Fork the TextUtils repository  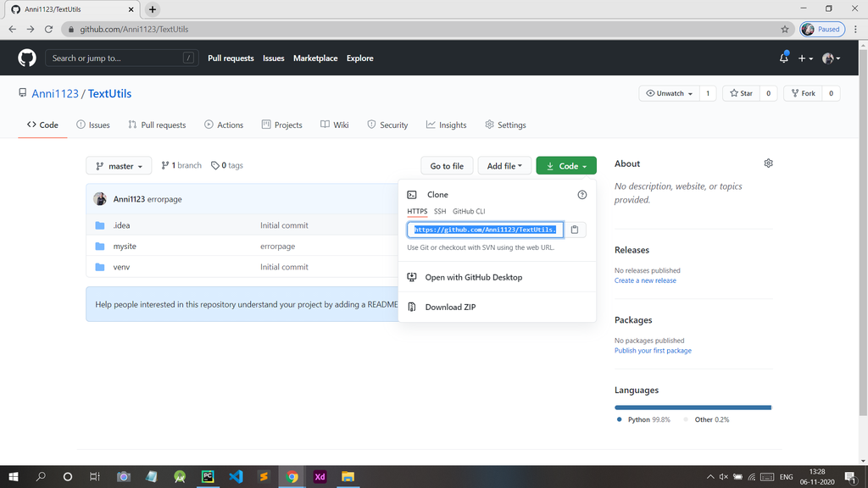click(804, 93)
